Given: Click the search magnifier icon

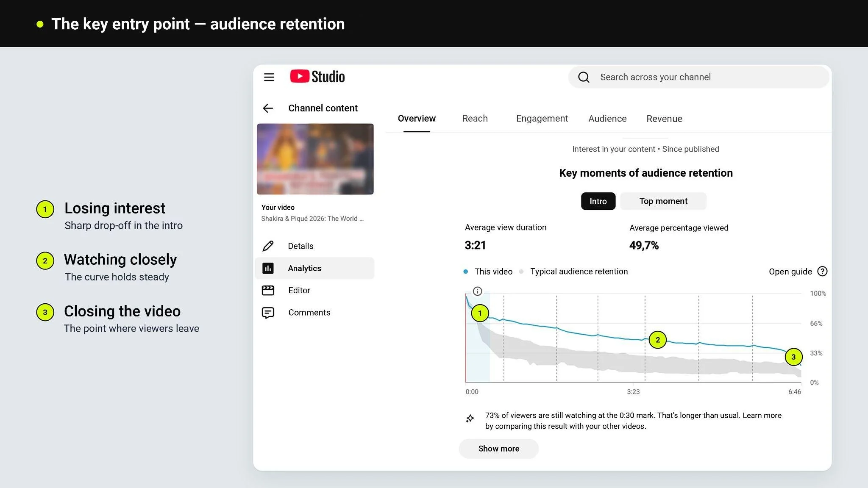Looking at the screenshot, I should (584, 77).
